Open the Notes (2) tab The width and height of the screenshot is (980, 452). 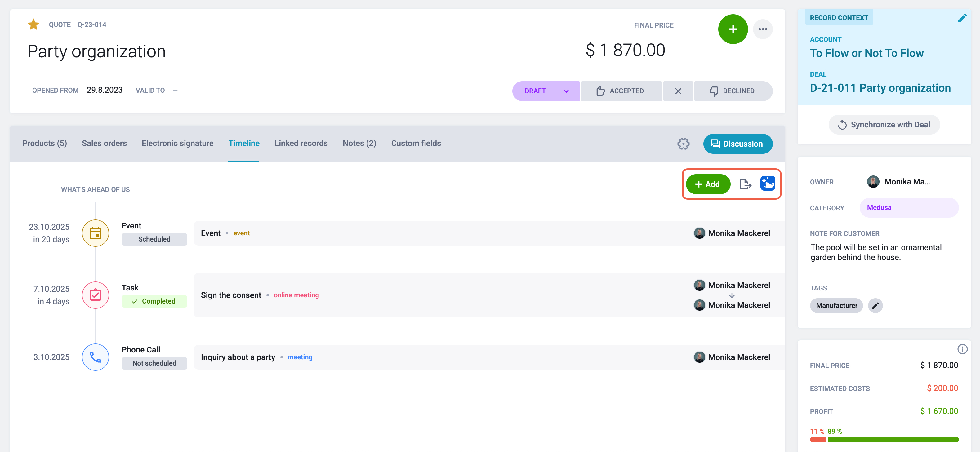point(359,143)
